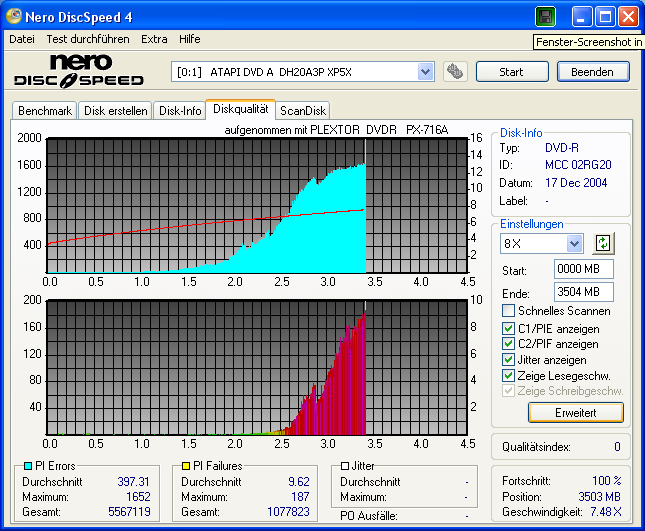Screen dimensions: 645x531
Task: Open the Test durchführen menu
Action: pos(89,39)
